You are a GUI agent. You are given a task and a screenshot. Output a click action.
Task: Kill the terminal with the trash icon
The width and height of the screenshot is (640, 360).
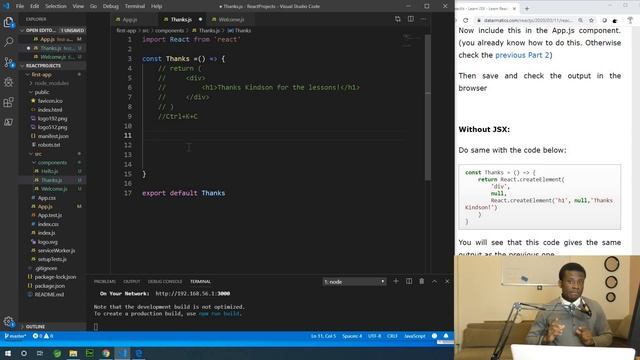pyautogui.click(x=422, y=281)
